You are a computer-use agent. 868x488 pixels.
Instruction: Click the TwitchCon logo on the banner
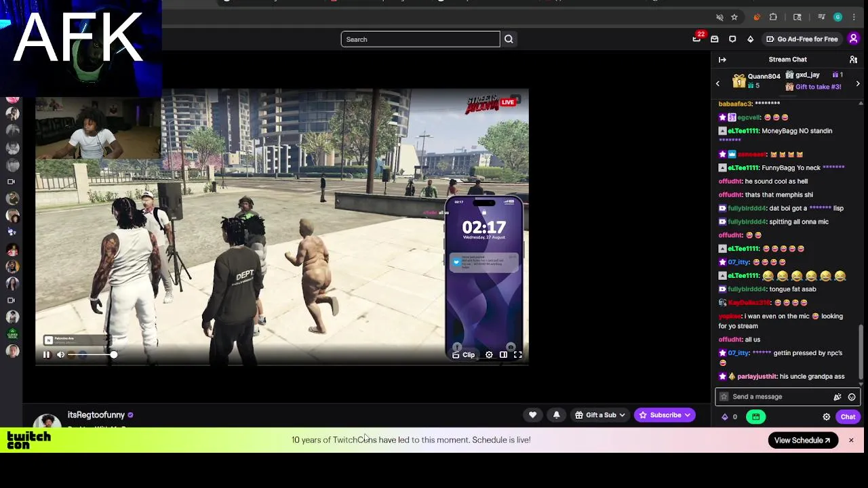pyautogui.click(x=28, y=441)
